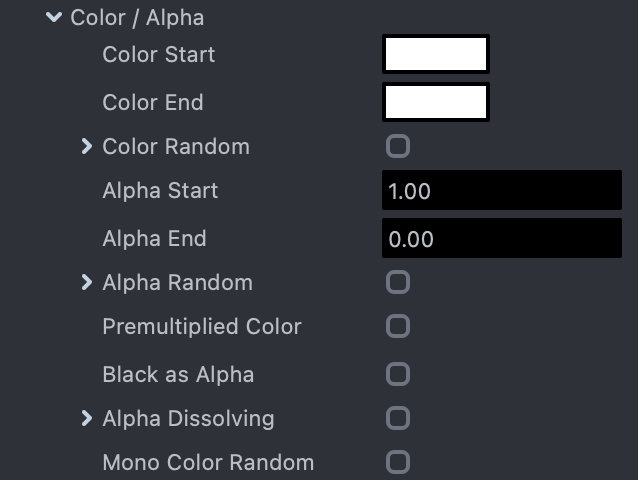638x480 pixels.
Task: Open the Color End white swatch
Action: [435, 103]
